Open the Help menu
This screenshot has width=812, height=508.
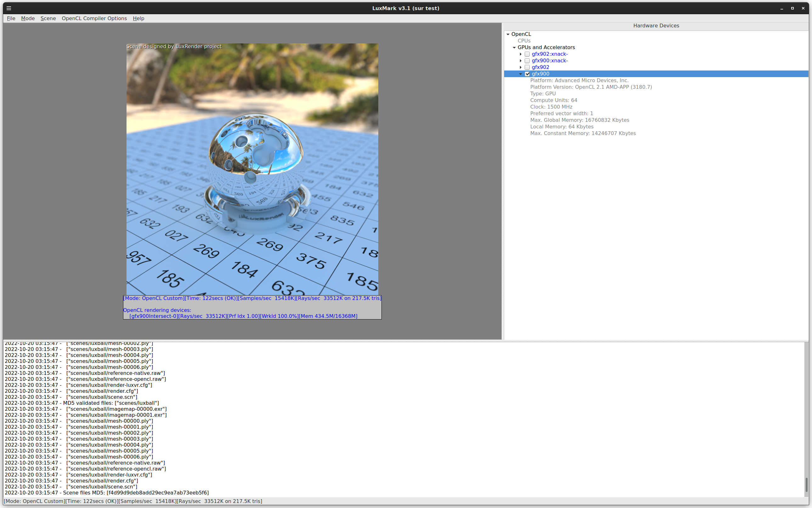(138, 18)
